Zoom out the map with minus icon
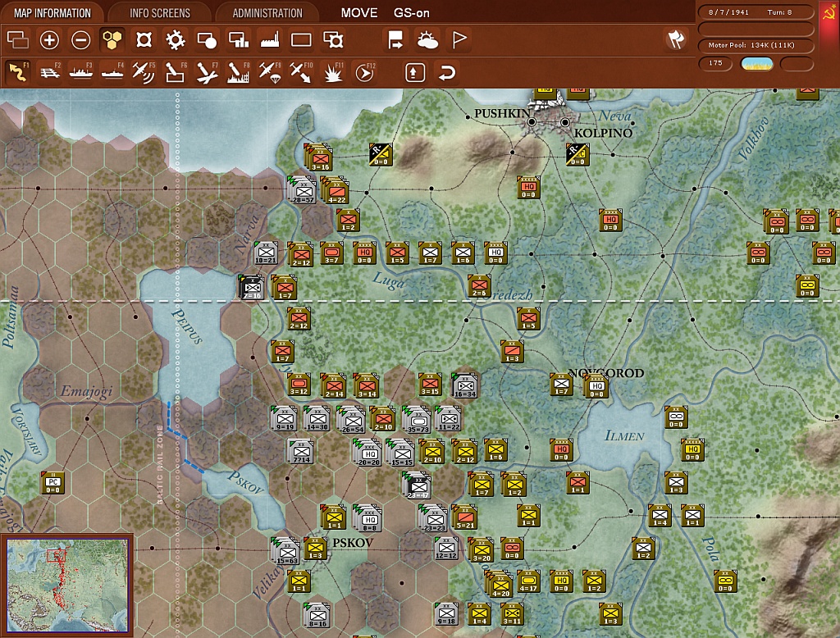The height and width of the screenshot is (638, 840). click(x=81, y=40)
